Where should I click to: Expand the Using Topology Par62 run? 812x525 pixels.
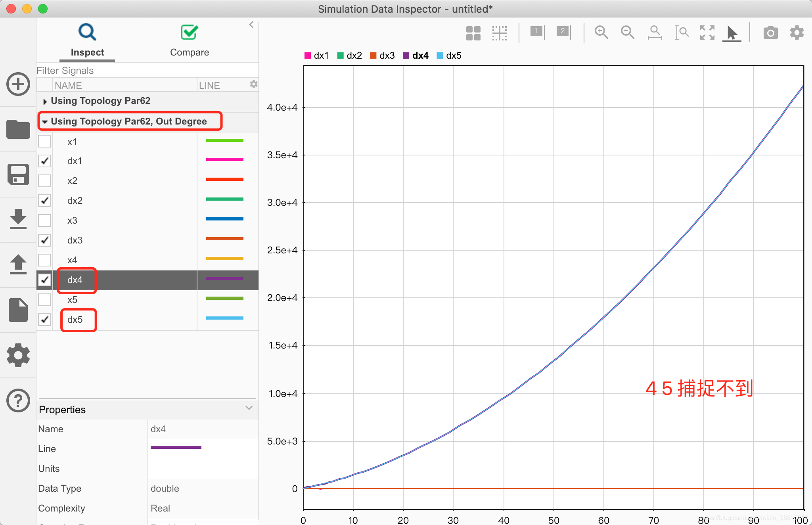[45, 102]
